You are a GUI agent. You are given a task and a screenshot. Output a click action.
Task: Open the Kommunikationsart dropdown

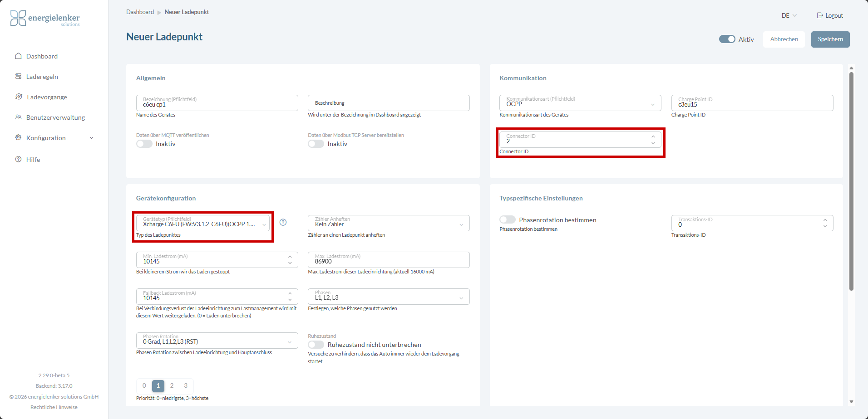(580, 102)
